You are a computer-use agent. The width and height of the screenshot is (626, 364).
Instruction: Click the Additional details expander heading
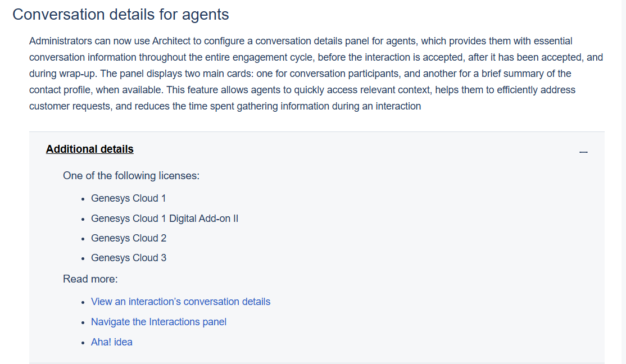90,149
